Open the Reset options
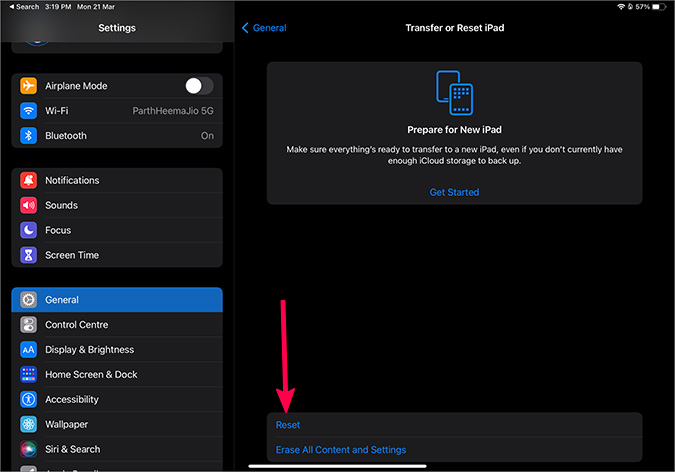Viewport: 675px width, 472px height. pyautogui.click(x=454, y=425)
